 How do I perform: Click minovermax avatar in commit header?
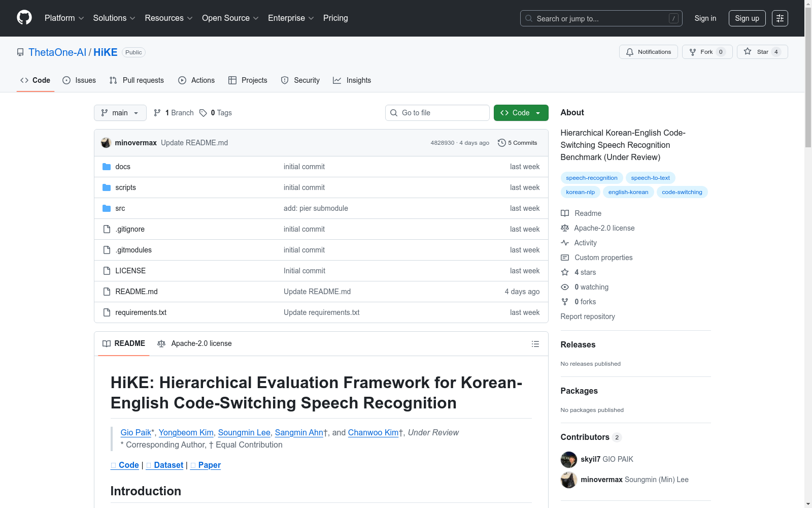(x=106, y=143)
